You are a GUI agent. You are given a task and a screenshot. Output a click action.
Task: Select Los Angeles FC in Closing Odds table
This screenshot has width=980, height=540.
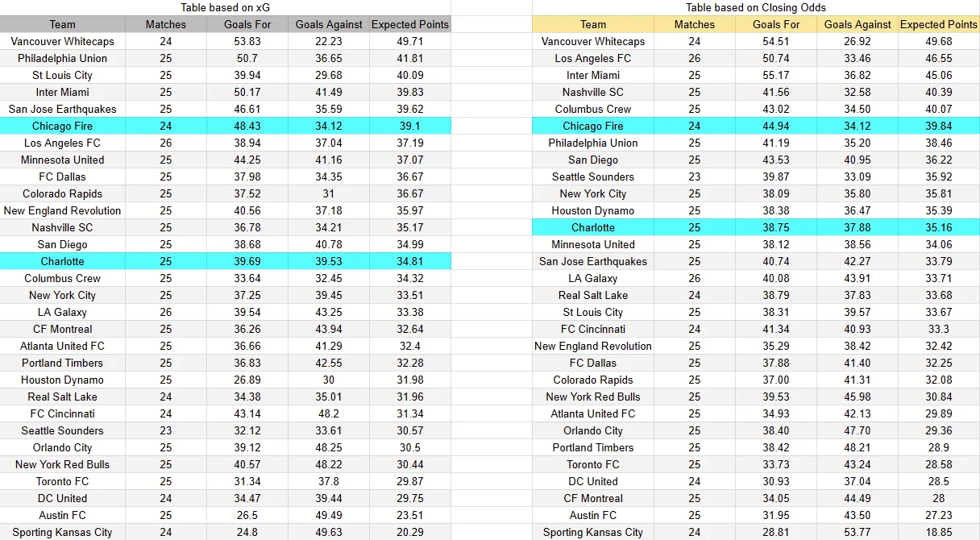click(x=593, y=58)
